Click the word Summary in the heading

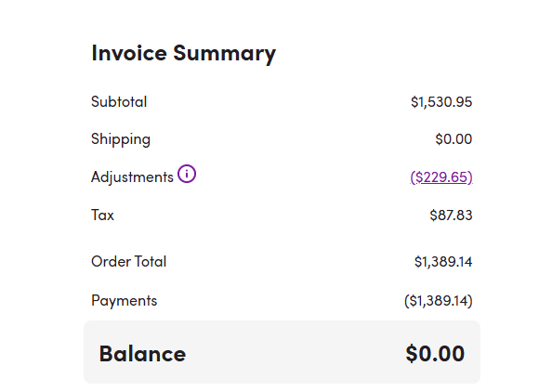pyautogui.click(x=225, y=54)
